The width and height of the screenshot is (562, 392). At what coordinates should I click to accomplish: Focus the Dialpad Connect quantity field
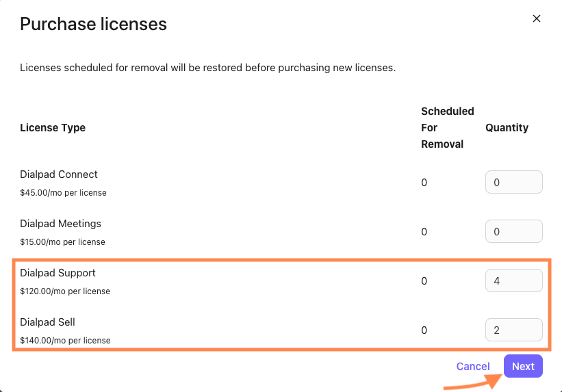[x=514, y=182]
